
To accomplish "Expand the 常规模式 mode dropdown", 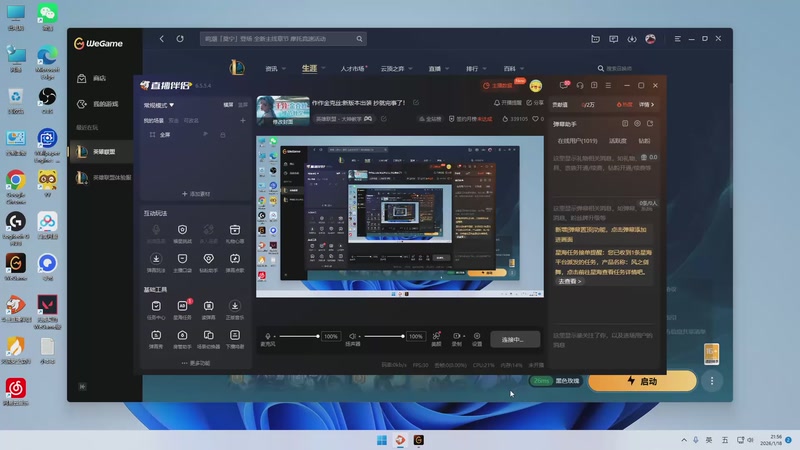I will [x=159, y=105].
